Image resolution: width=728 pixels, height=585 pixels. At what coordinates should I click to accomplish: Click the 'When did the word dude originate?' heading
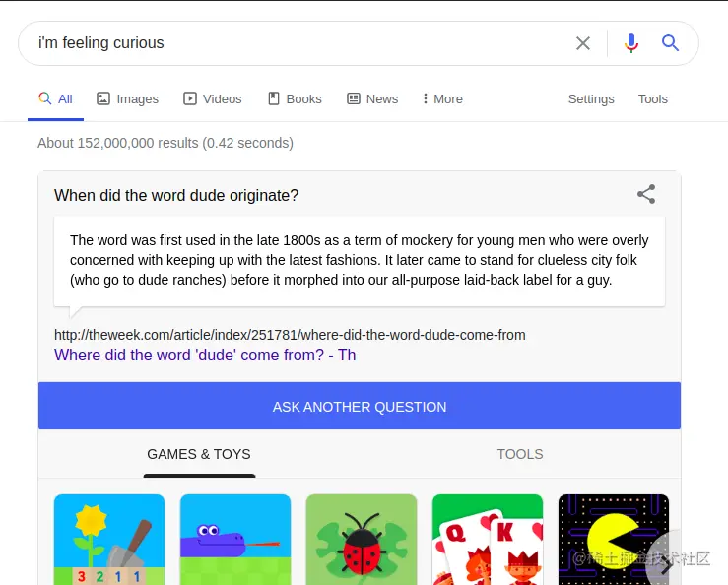pyautogui.click(x=176, y=195)
